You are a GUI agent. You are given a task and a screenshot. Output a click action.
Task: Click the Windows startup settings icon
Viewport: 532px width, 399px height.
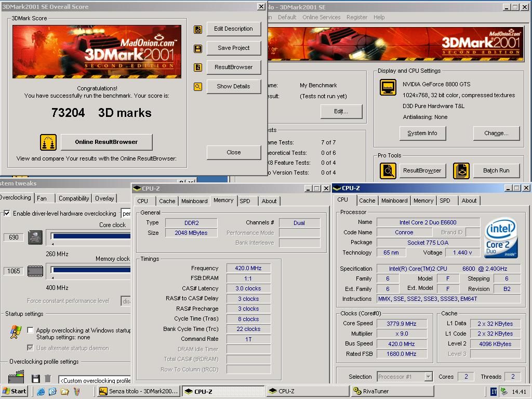[16, 332]
